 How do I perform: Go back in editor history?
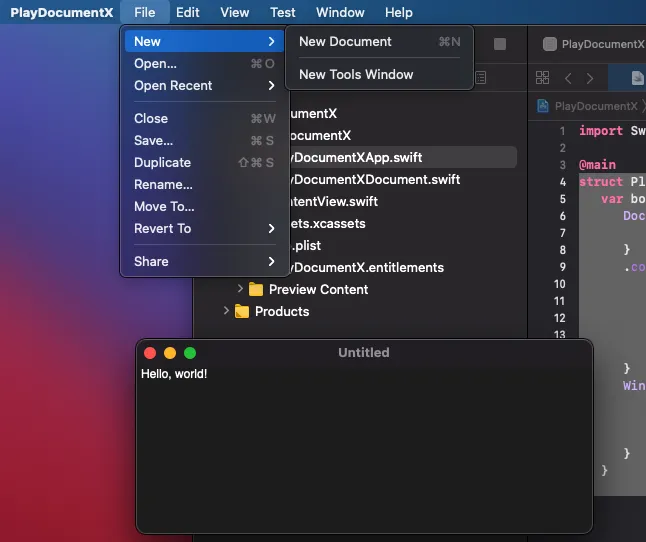[x=568, y=78]
